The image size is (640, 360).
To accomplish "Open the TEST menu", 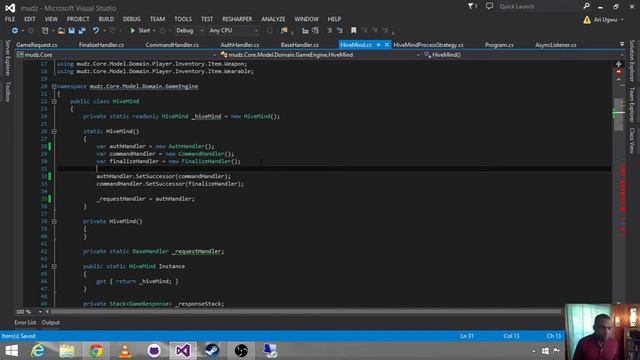I will click(207, 19).
